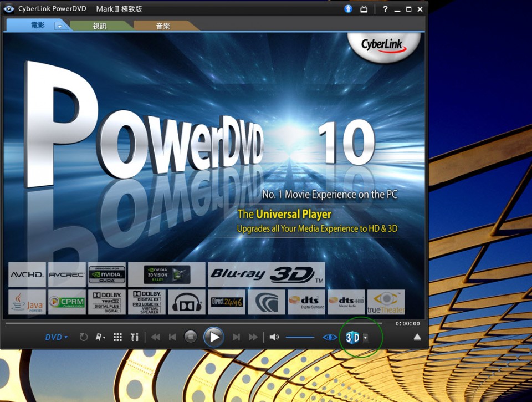The width and height of the screenshot is (532, 402).
Task: Maximize the PowerDVD window
Action: (409, 9)
